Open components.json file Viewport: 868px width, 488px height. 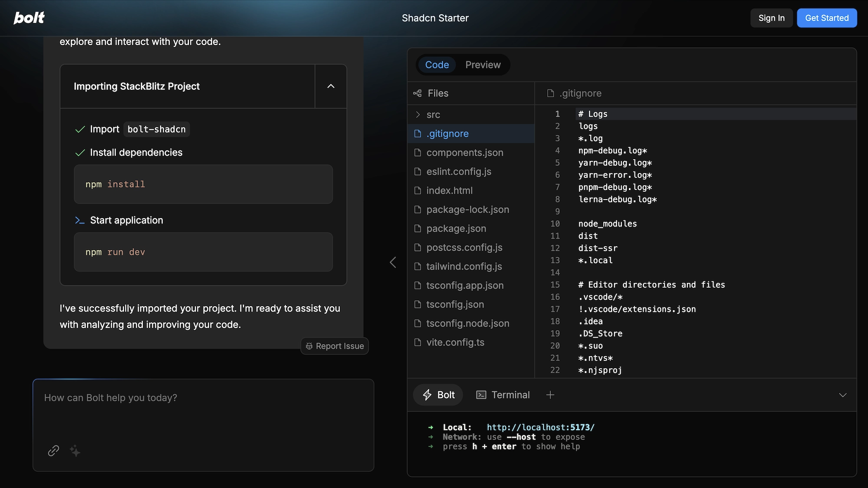click(471, 153)
